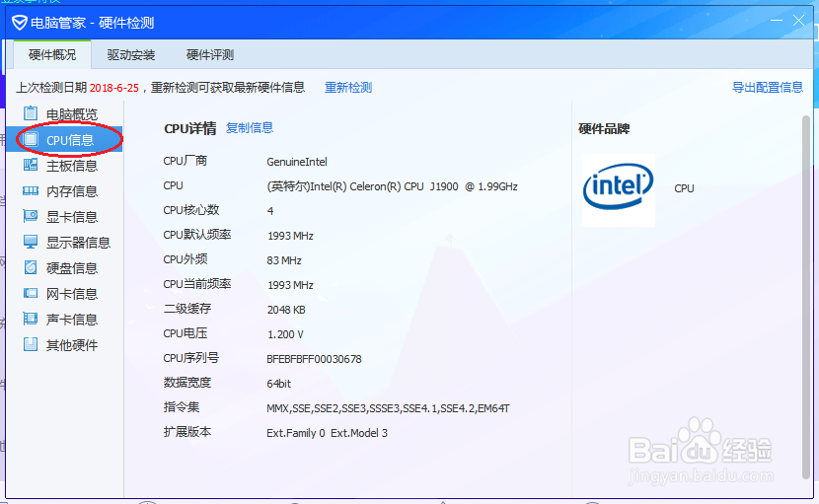This screenshot has height=504, width=819.
Task: Click the CPU label beside Intel logo
Action: point(684,188)
